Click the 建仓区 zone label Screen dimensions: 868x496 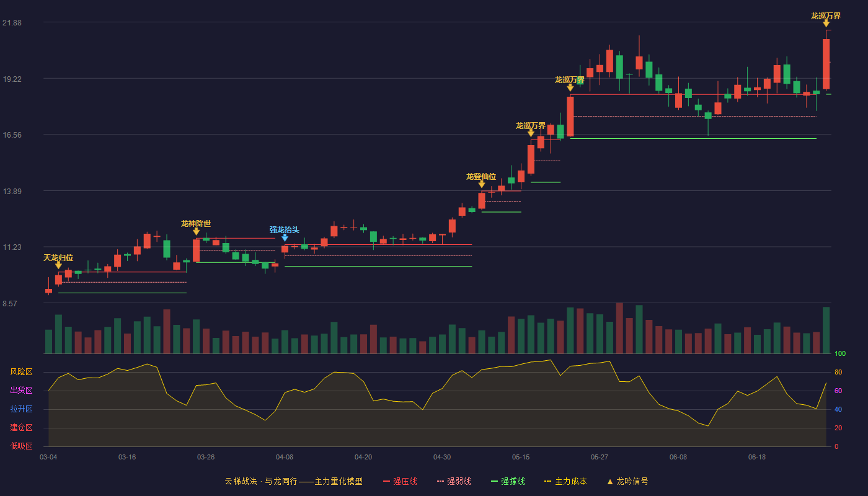[21, 428]
